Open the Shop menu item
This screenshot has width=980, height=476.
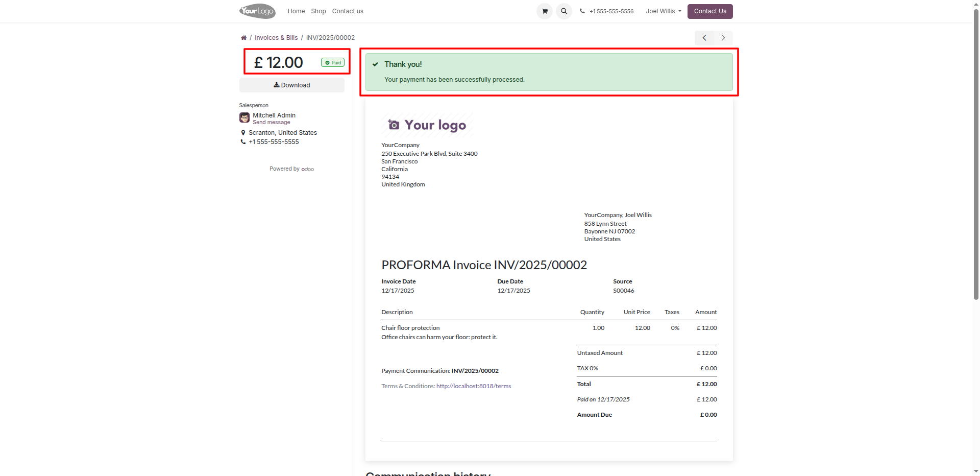click(x=318, y=11)
